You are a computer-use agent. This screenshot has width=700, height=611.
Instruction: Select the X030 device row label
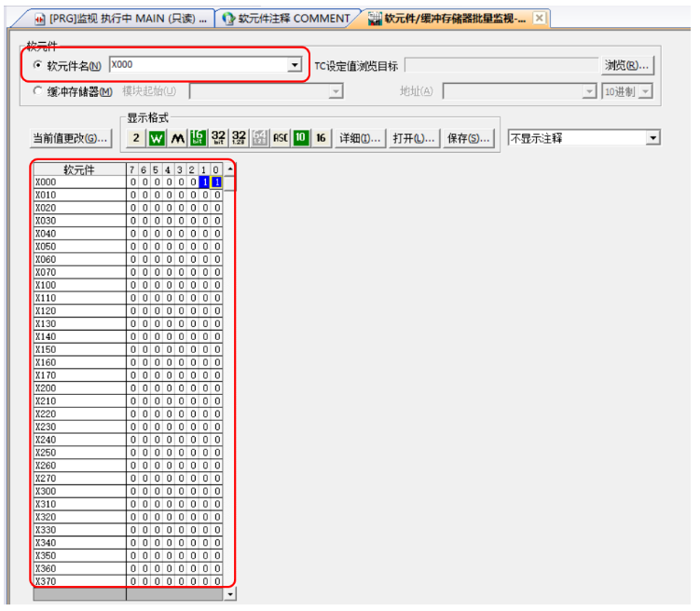coord(80,221)
